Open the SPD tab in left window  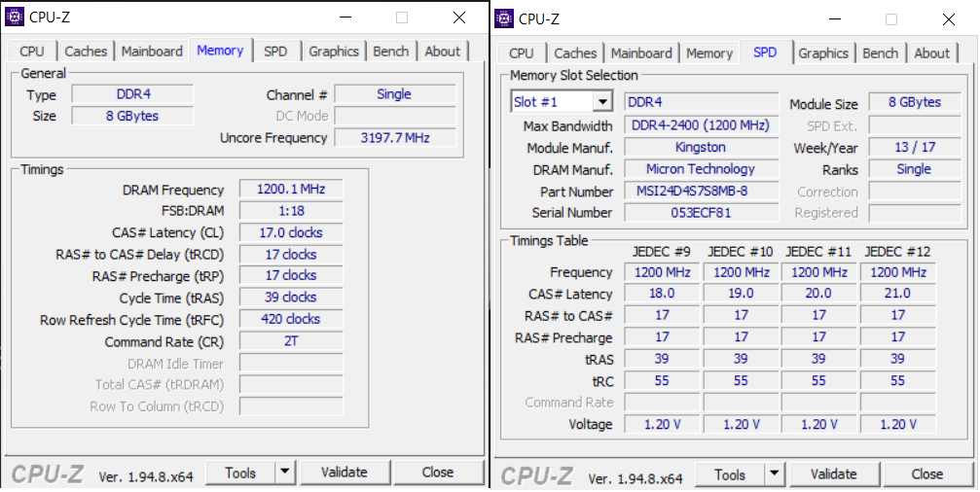(x=275, y=52)
